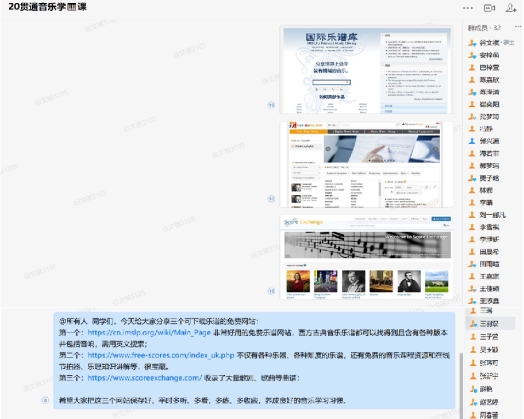Click the read status icon beside the @所有人 message
The height and width of the screenshot is (419, 524).
coord(45,400)
